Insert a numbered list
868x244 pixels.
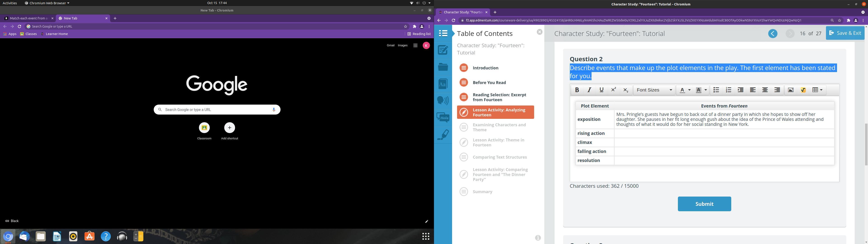[728, 90]
